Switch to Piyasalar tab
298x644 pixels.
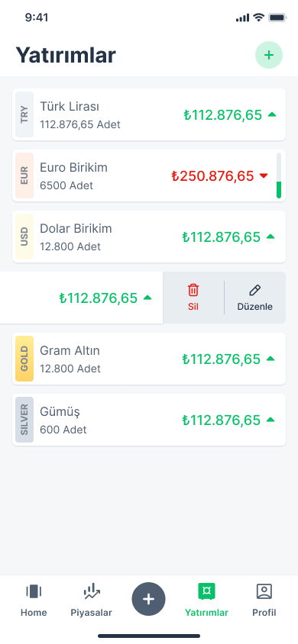pyautogui.click(x=91, y=600)
